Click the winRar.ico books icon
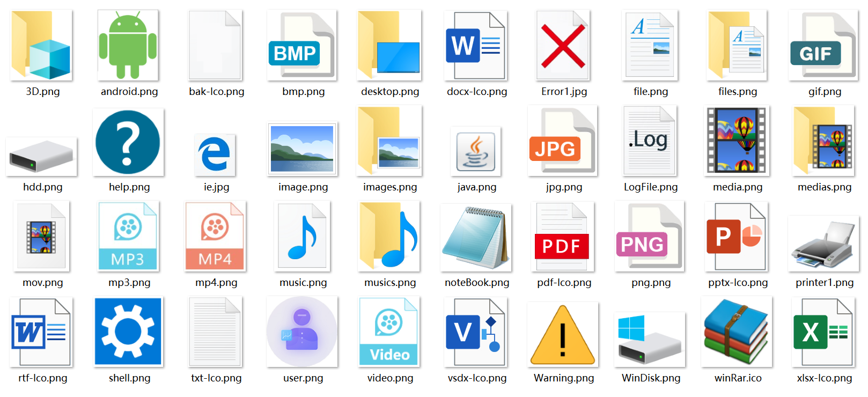The height and width of the screenshot is (397, 868). [737, 332]
